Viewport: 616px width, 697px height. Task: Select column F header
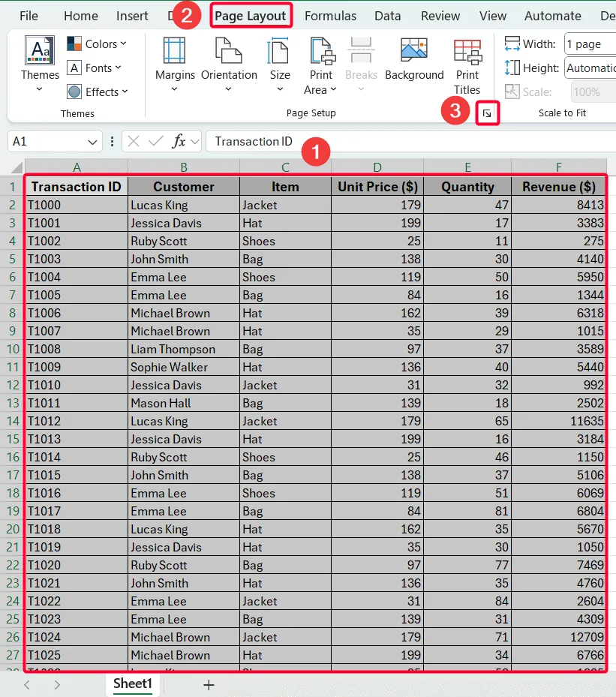click(559, 167)
